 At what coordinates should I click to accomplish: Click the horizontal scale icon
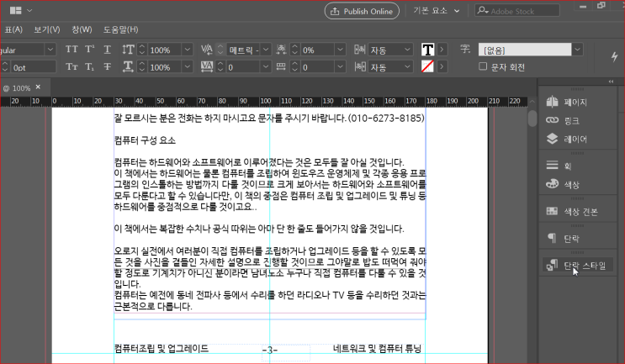pos(128,66)
